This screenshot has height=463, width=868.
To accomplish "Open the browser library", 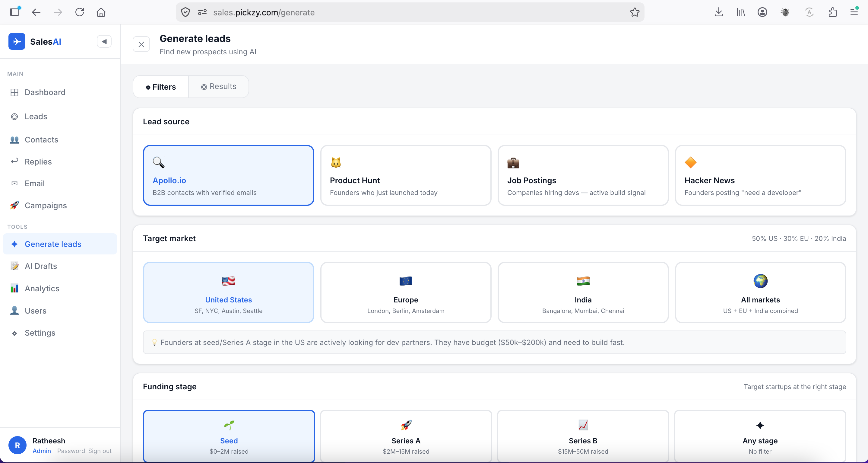I will [741, 12].
